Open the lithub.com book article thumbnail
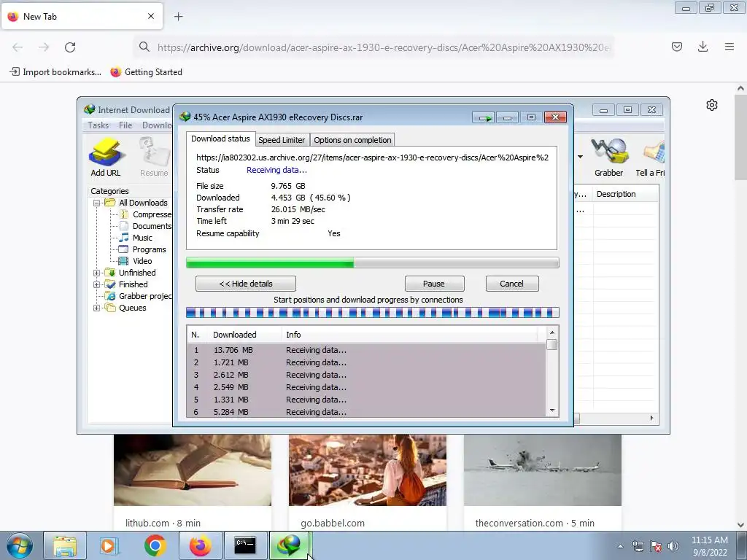This screenshot has height=560, width=747. coord(193,470)
